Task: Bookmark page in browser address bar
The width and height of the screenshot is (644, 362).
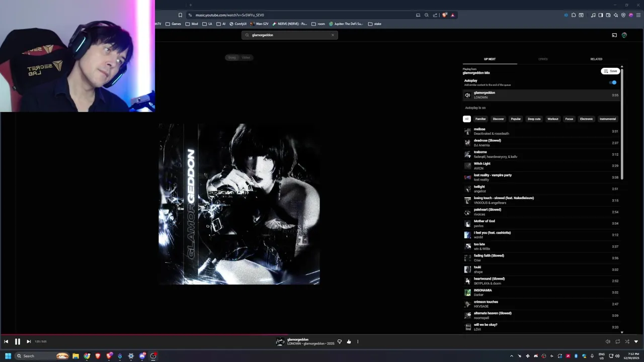Action: click(180, 15)
